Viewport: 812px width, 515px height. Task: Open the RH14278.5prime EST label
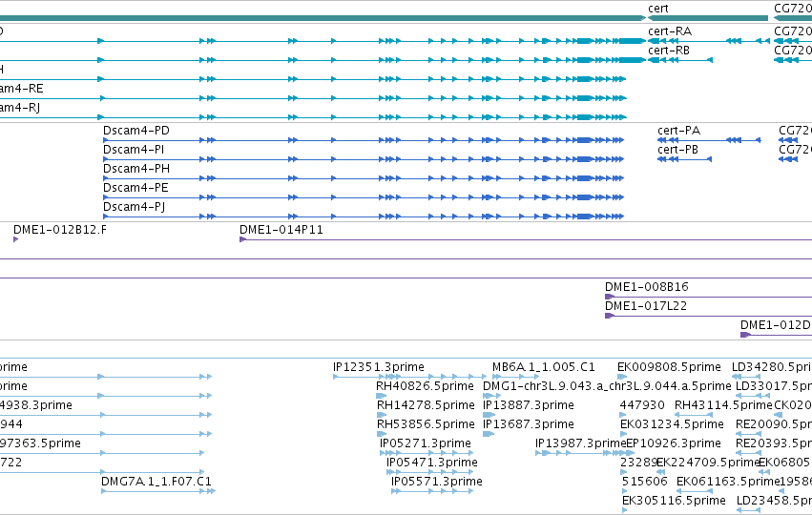coord(426,404)
